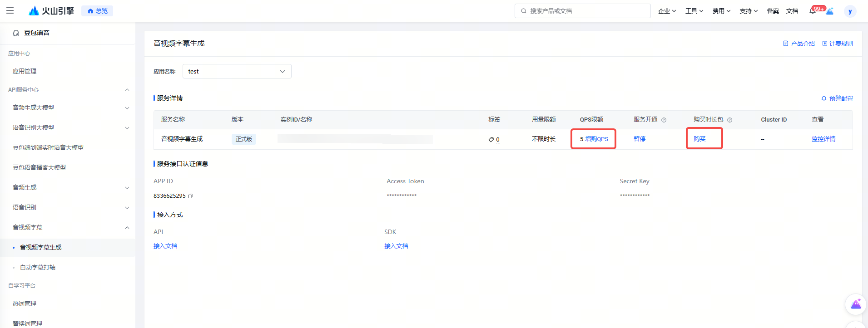
Task: Click help icon next to 服务开通
Action: tap(664, 120)
